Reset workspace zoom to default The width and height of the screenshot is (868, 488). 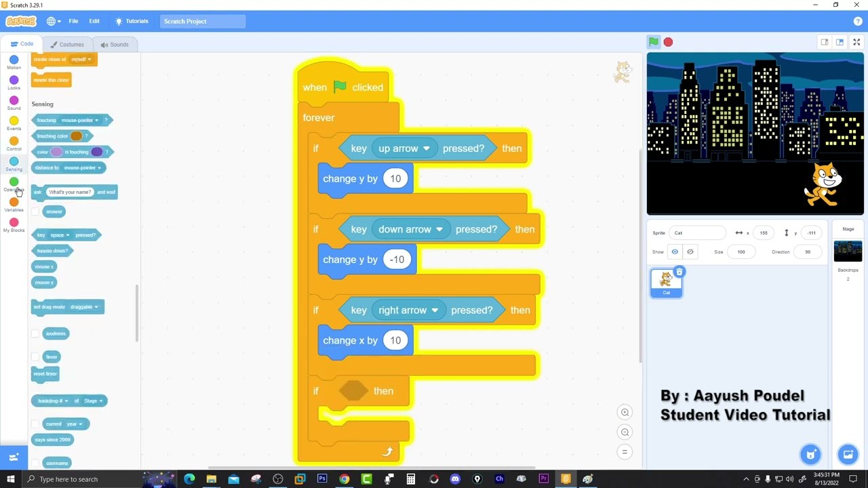(x=625, y=452)
